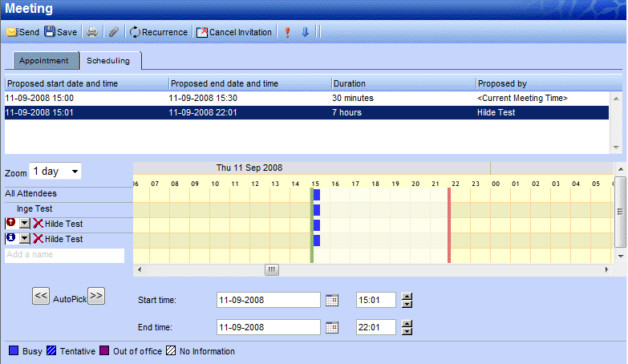Click the Send envelope button

tap(22, 32)
